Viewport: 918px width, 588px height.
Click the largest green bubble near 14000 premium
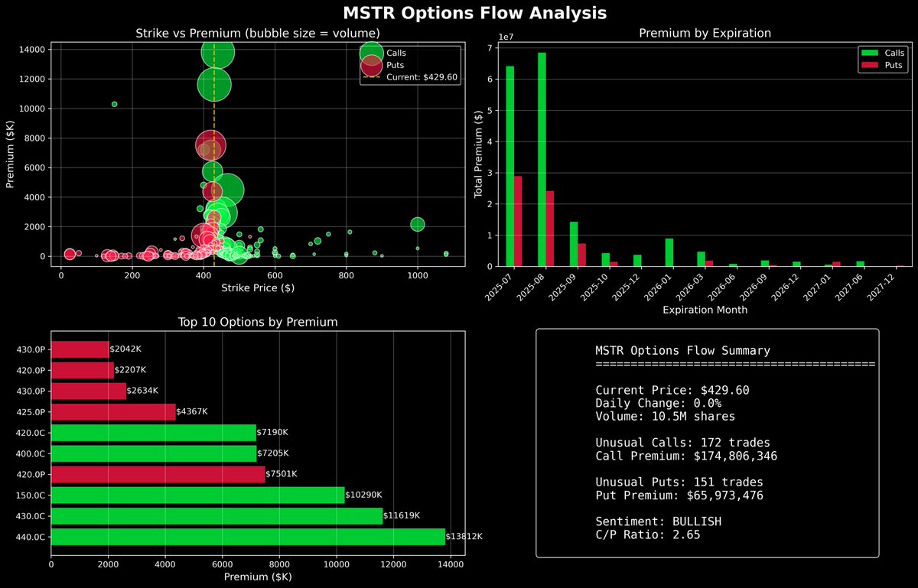point(218,52)
